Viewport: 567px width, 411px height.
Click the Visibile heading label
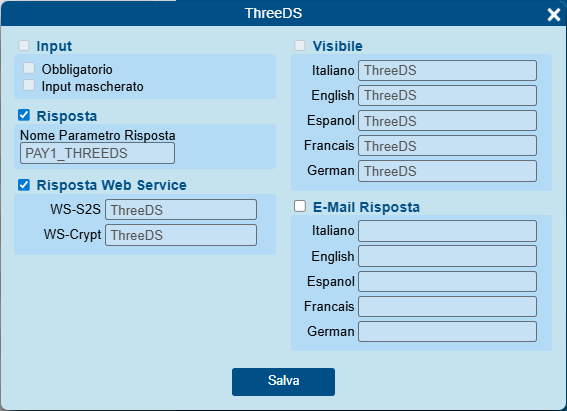[x=337, y=46]
